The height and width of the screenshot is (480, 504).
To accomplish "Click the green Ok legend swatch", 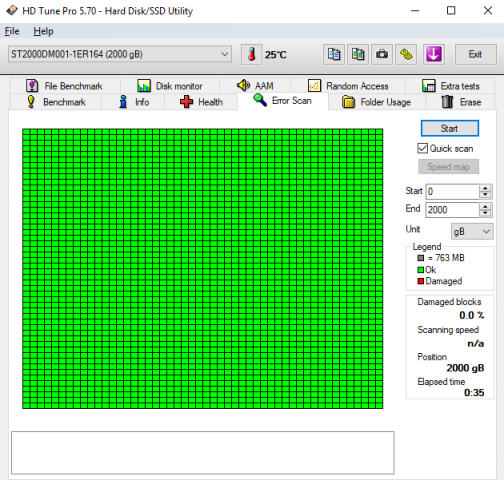I will pyautogui.click(x=421, y=270).
